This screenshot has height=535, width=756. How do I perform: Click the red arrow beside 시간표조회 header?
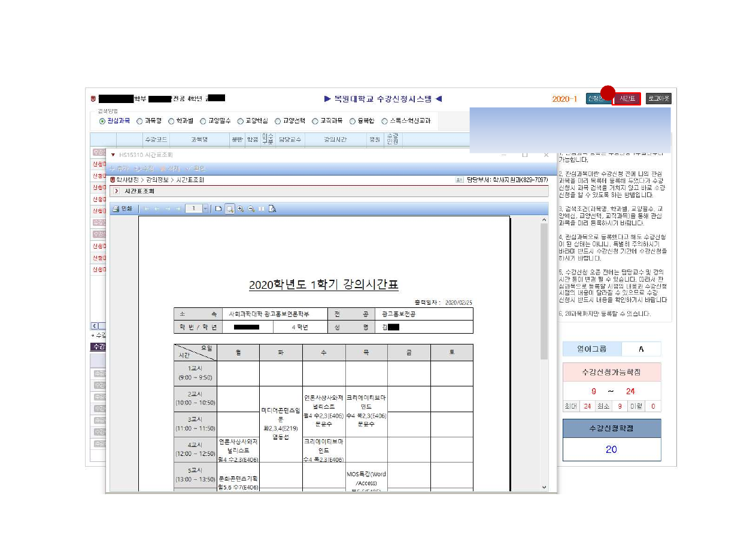point(116,191)
